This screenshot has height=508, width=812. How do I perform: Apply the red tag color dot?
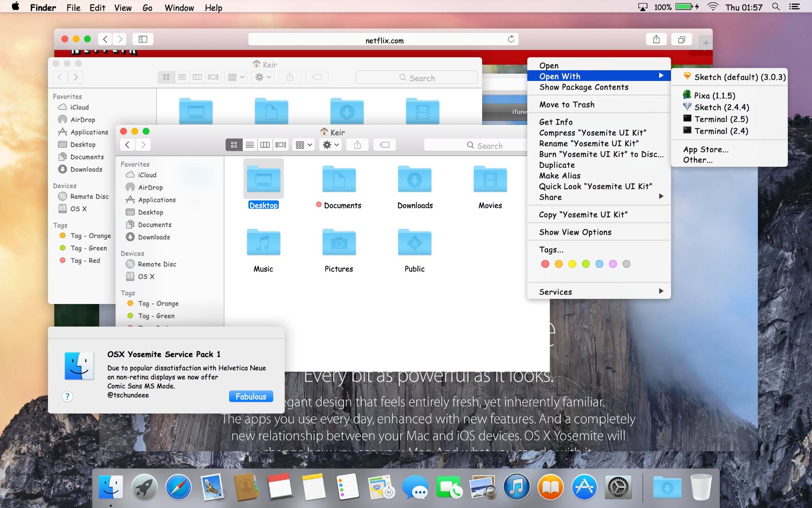(x=545, y=264)
